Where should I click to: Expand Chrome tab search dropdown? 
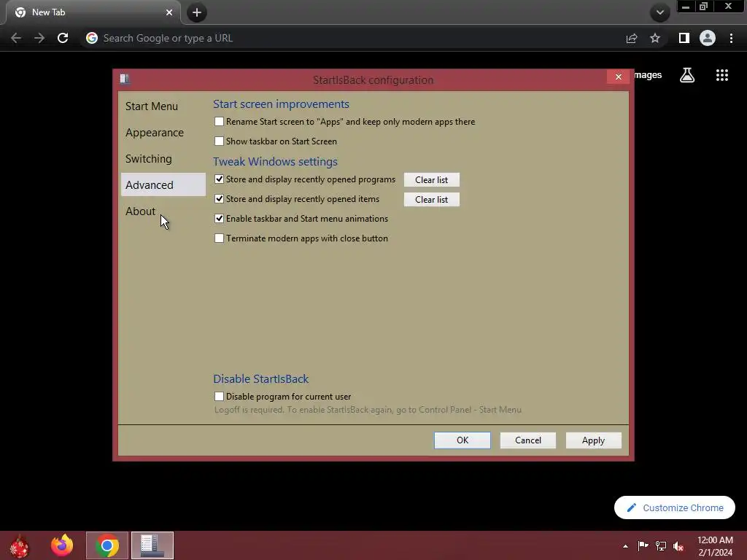tap(659, 12)
